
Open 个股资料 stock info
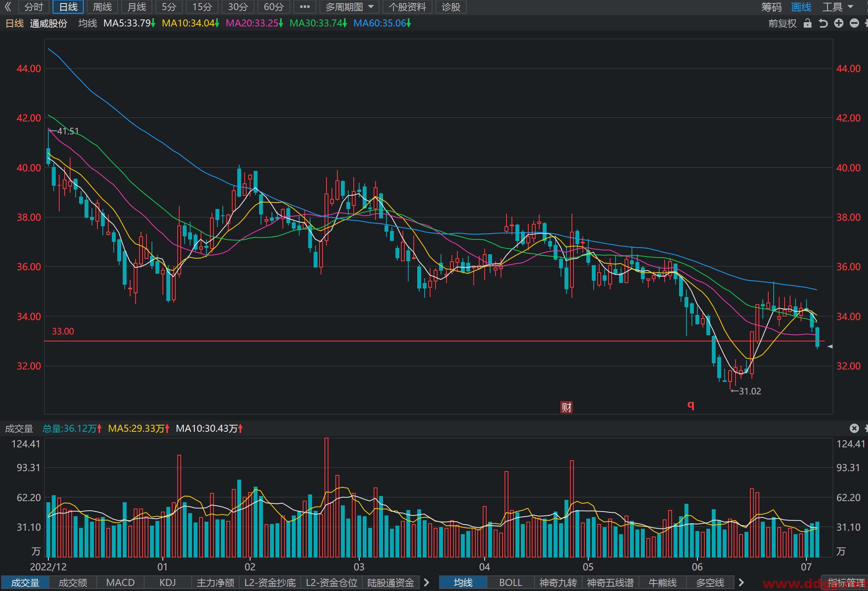click(408, 7)
